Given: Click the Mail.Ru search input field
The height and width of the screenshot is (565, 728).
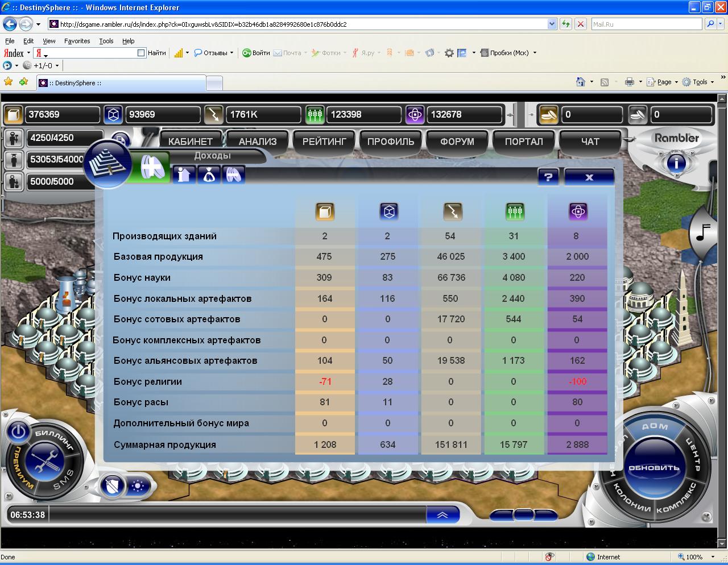Looking at the screenshot, I should (646, 24).
